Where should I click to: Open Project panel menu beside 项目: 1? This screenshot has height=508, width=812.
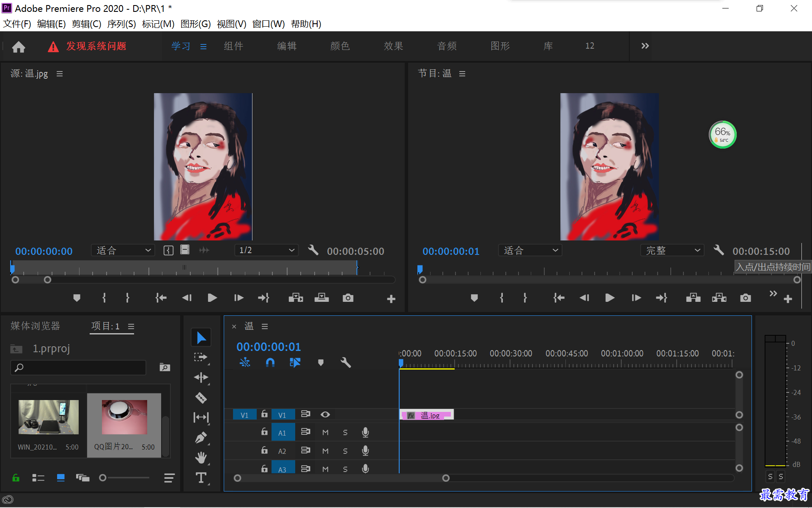tap(131, 326)
